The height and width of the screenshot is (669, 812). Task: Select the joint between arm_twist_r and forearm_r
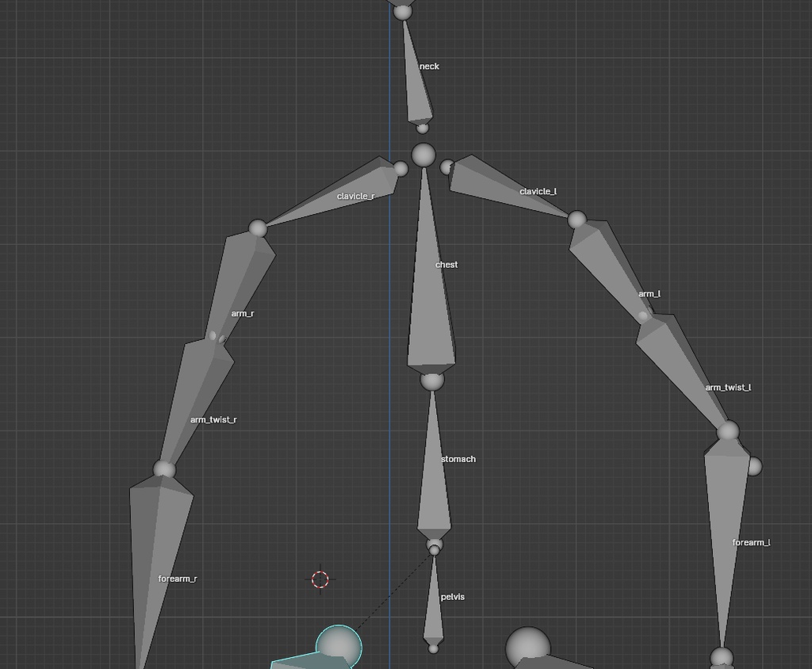coord(165,469)
